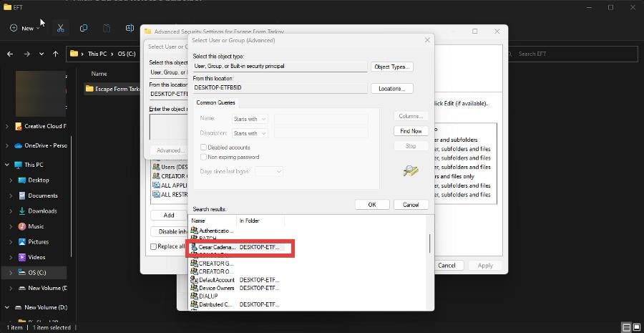Viewport: 644px width, 333px height.
Task: Click the Add button in Advanced Security Settings
Action: click(x=169, y=215)
